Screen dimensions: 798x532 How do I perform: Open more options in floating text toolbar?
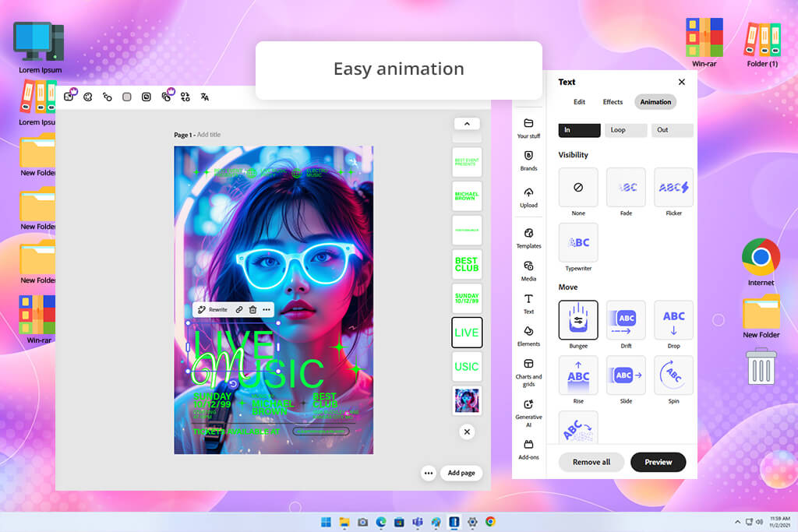(x=267, y=309)
